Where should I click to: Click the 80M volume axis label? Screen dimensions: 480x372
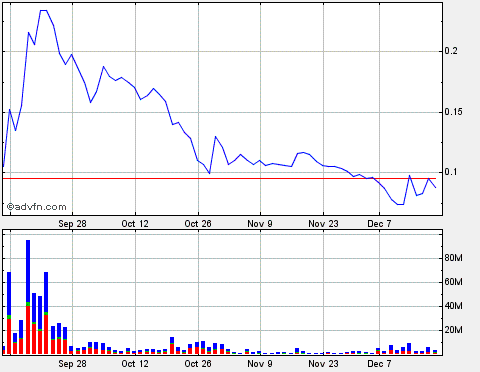pos(453,258)
